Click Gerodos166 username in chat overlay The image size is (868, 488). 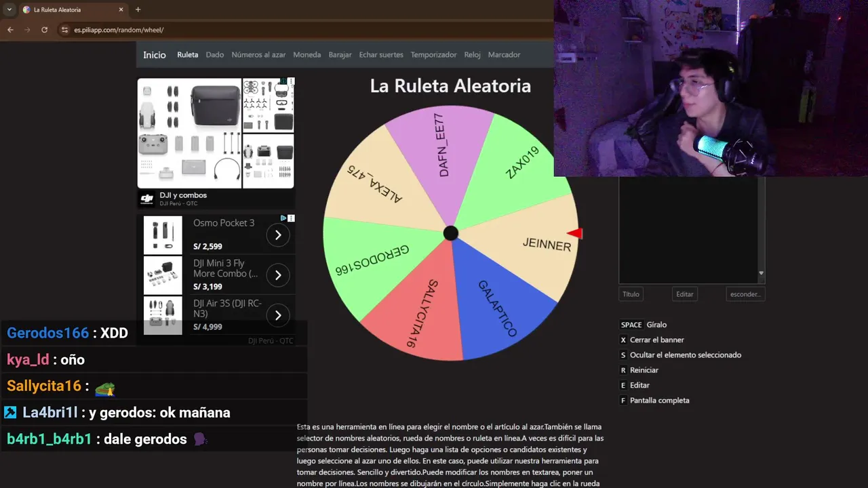[x=48, y=333]
